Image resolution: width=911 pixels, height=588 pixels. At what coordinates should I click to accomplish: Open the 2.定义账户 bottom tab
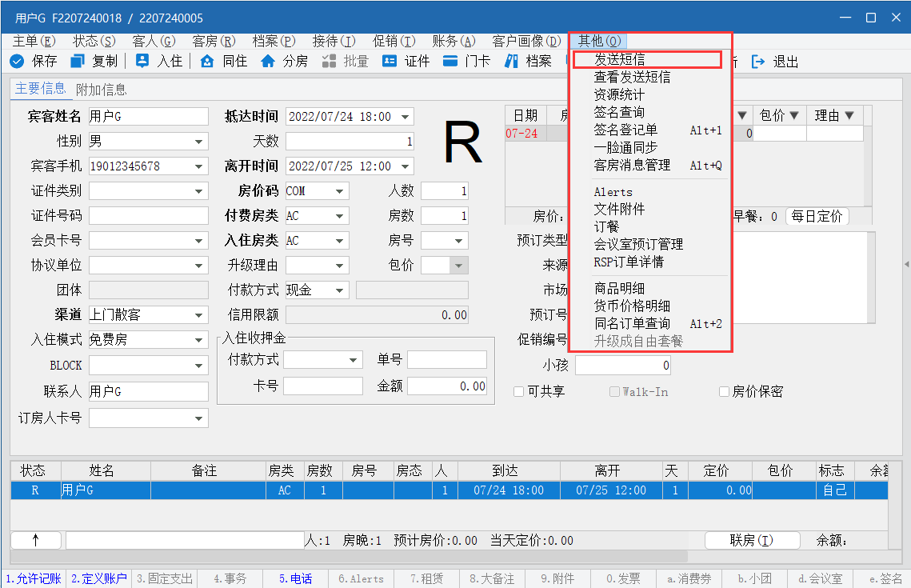click(x=98, y=578)
